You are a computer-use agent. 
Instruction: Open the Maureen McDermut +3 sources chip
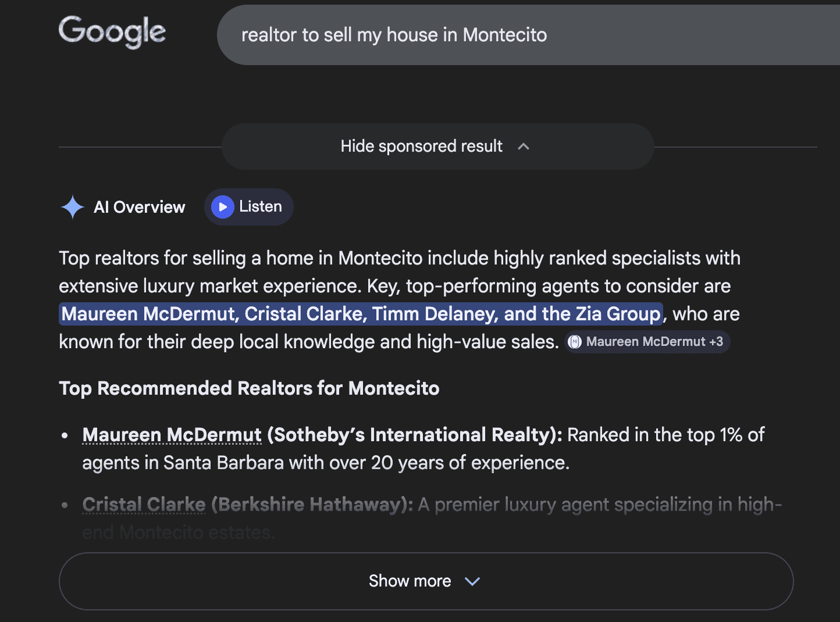647,342
